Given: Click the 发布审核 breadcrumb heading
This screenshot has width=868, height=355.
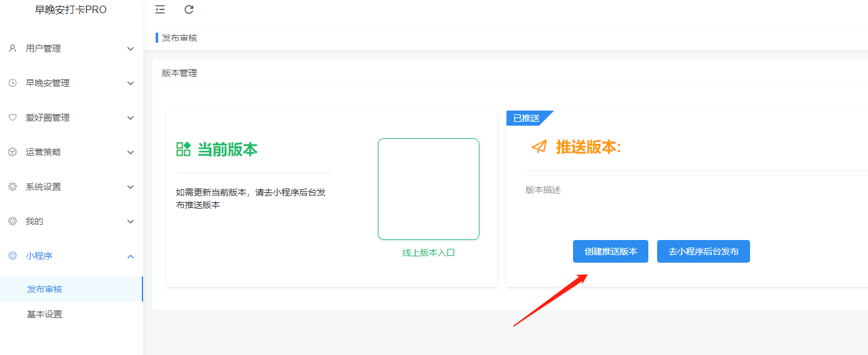Looking at the screenshot, I should tap(179, 38).
